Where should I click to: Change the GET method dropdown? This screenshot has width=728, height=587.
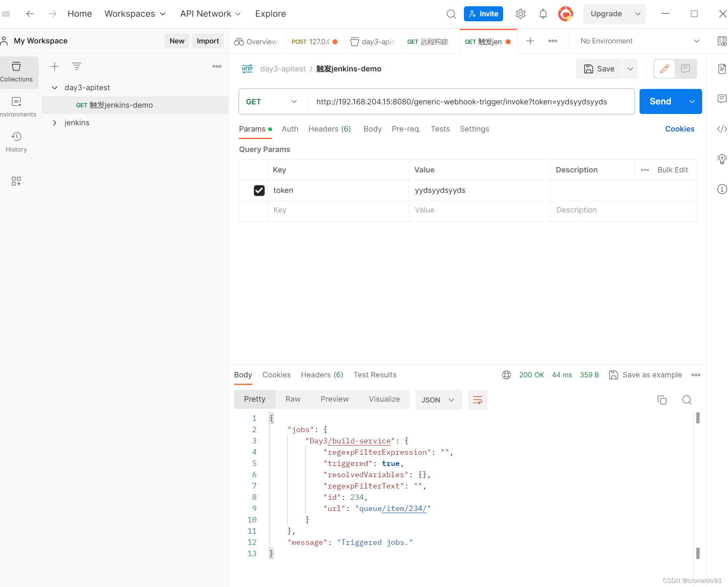(x=272, y=101)
